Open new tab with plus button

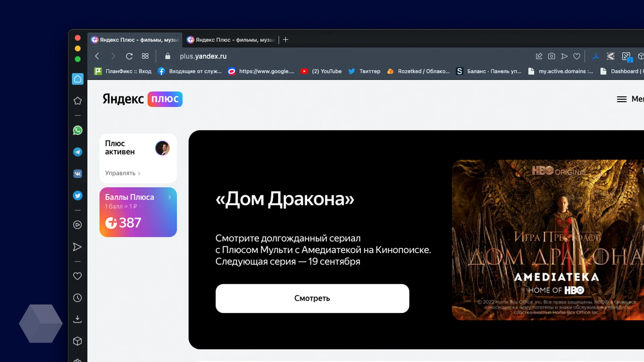[x=286, y=40]
